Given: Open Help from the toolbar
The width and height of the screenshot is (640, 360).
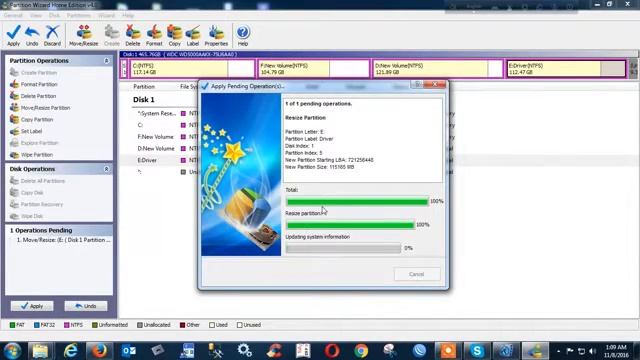Looking at the screenshot, I should click(243, 35).
